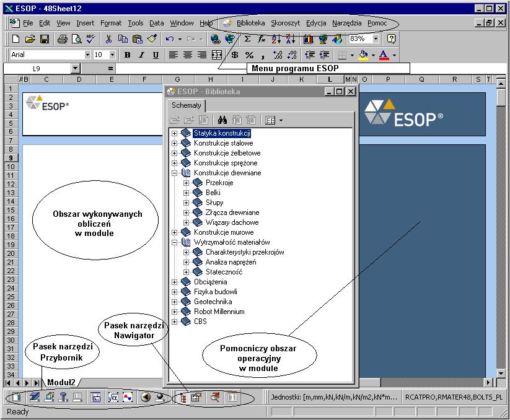Click the round back-arrow button in Przybornik
This screenshot has height=420, width=510.
146,397
